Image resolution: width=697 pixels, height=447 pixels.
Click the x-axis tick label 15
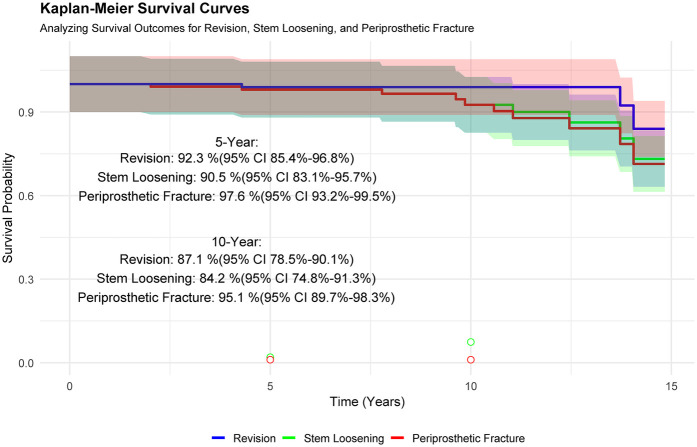(672, 386)
